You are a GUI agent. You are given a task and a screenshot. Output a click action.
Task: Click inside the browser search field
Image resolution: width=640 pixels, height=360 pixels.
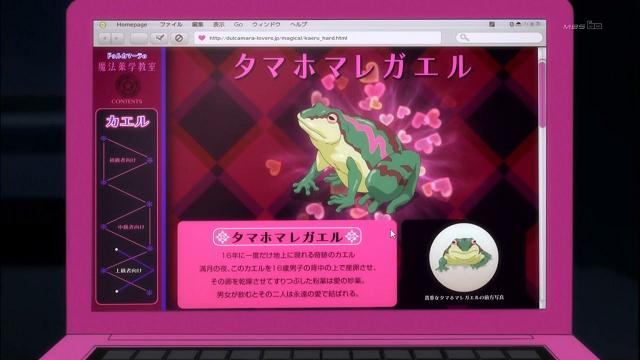(499, 38)
